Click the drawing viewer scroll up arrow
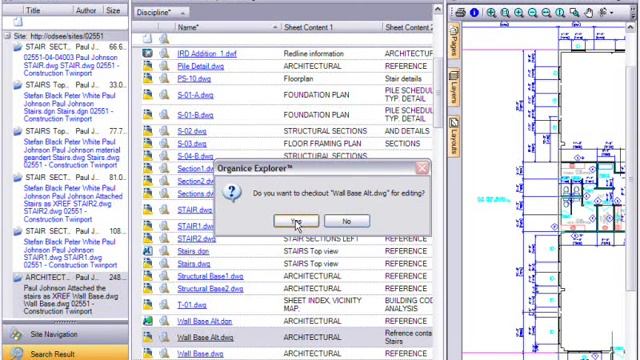Viewport: 640px width, 360px height. tap(631, 27)
